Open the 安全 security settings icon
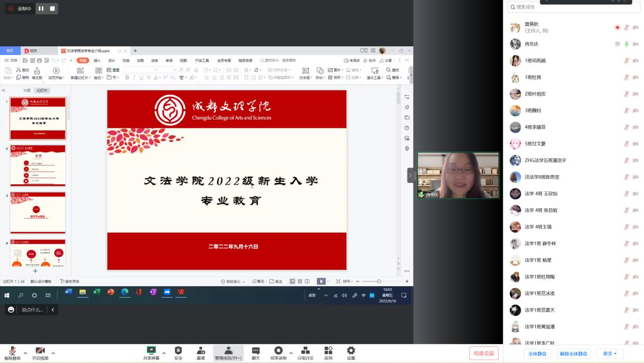 click(x=178, y=353)
